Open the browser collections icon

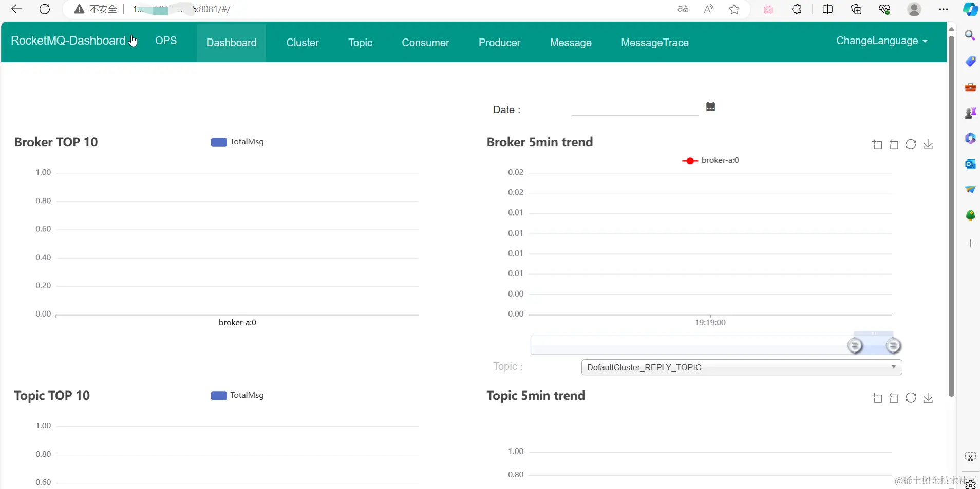pyautogui.click(x=856, y=9)
